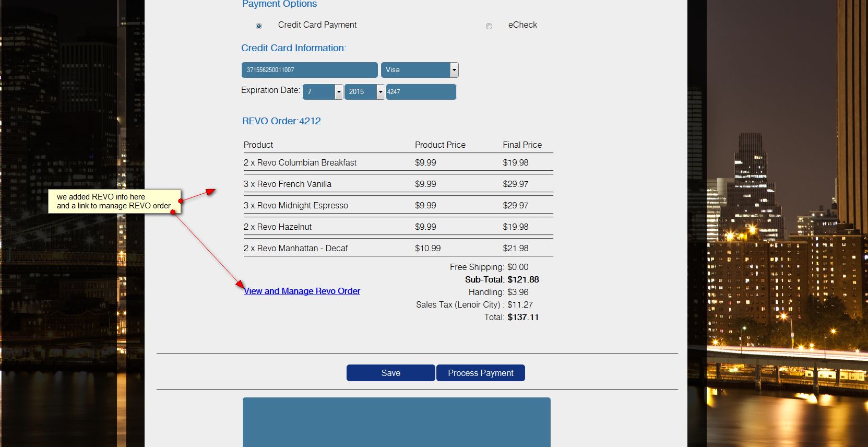Click the Revo Manhattan - Decaf product row
The width and height of the screenshot is (868, 447).
pyautogui.click(x=398, y=249)
